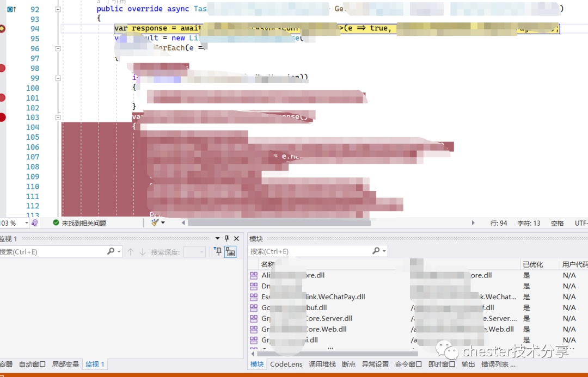Disable the breakpoint at line 103

(x=2, y=118)
